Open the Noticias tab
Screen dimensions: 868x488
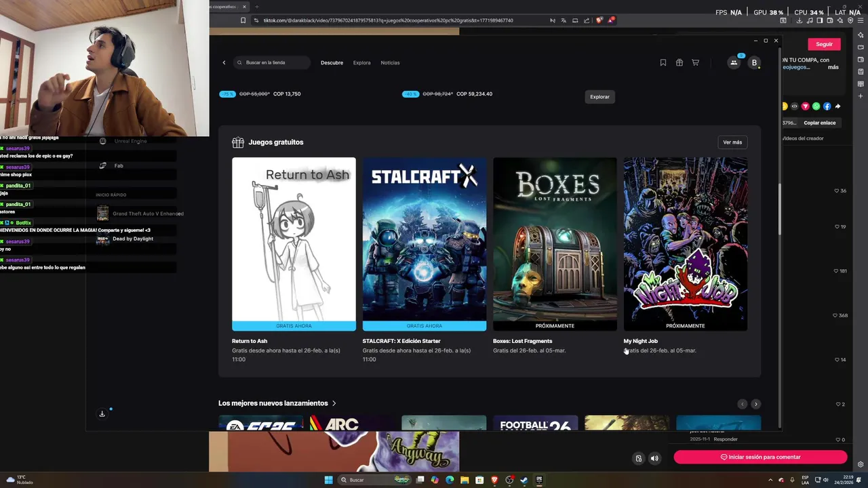click(x=390, y=62)
